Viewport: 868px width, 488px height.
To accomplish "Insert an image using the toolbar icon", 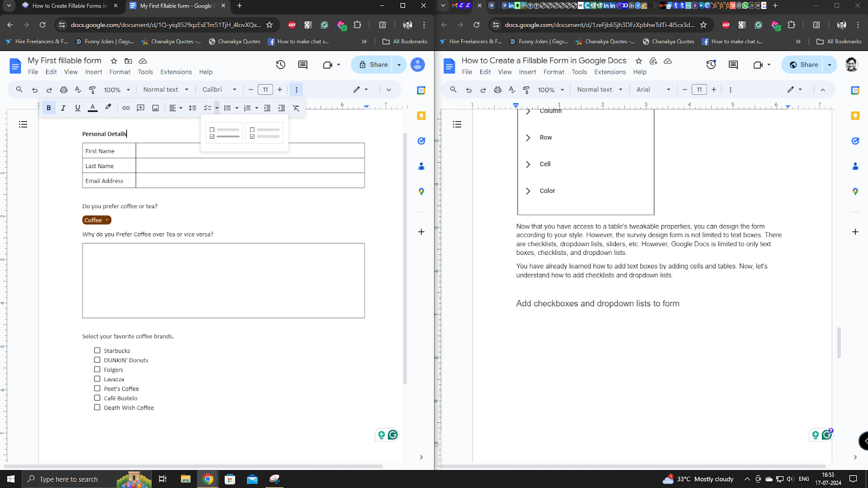I will (155, 108).
